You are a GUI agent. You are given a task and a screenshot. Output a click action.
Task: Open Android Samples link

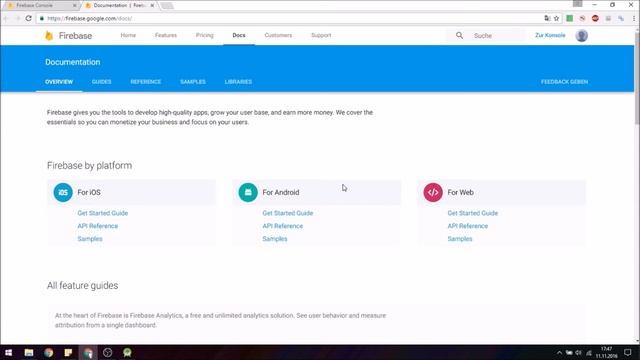tap(275, 239)
